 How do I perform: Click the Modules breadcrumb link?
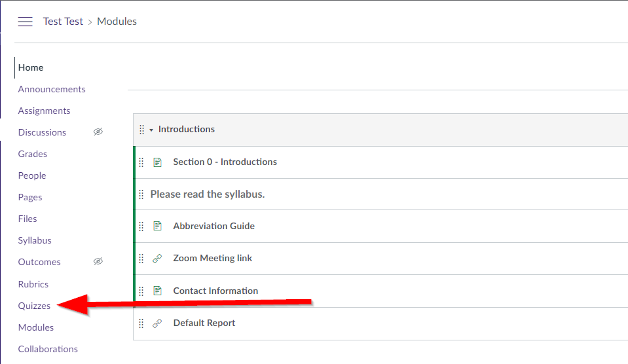[117, 22]
